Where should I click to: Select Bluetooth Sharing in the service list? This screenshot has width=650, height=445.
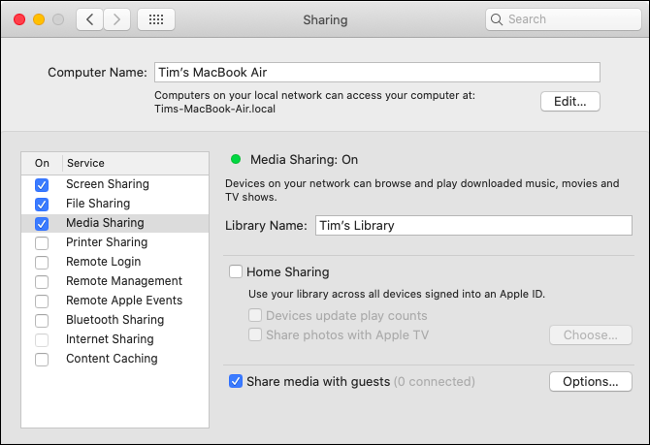click(x=115, y=320)
